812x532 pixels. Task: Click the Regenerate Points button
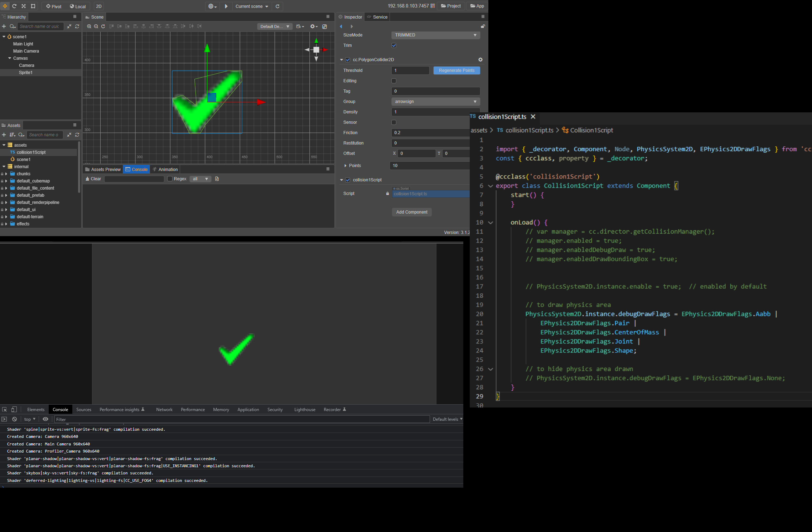456,70
